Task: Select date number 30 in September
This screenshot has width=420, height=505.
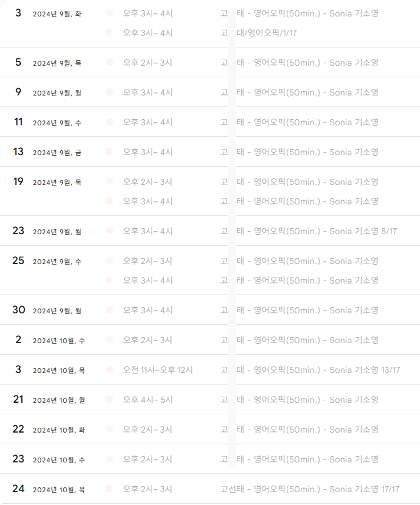Action: point(19,310)
